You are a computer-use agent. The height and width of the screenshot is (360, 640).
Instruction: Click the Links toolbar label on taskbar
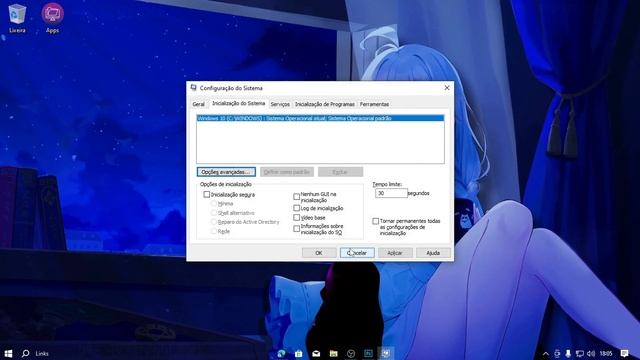(42, 353)
